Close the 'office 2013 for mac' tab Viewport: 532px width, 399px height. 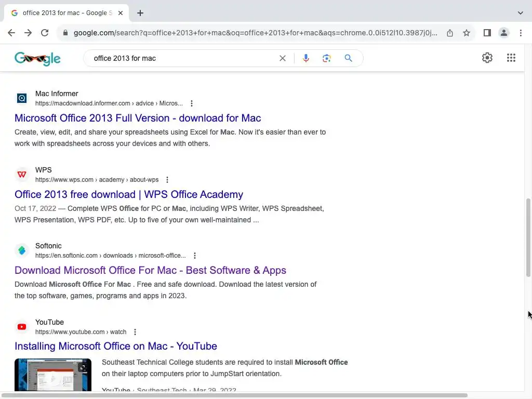[121, 13]
